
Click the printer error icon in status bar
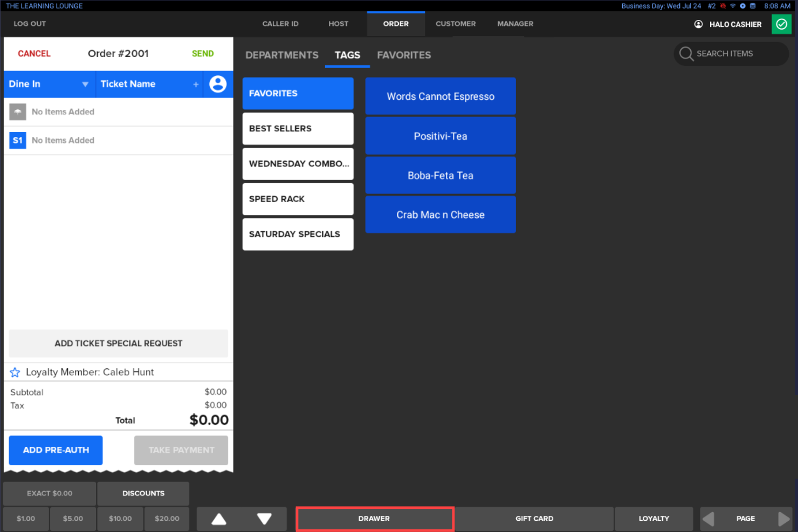[x=723, y=6]
